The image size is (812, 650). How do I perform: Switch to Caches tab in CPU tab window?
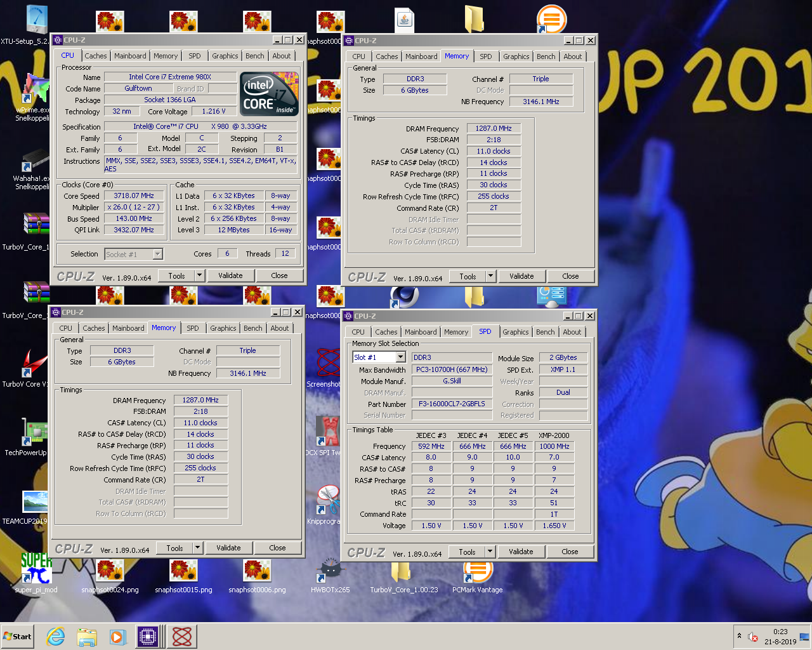coord(96,56)
